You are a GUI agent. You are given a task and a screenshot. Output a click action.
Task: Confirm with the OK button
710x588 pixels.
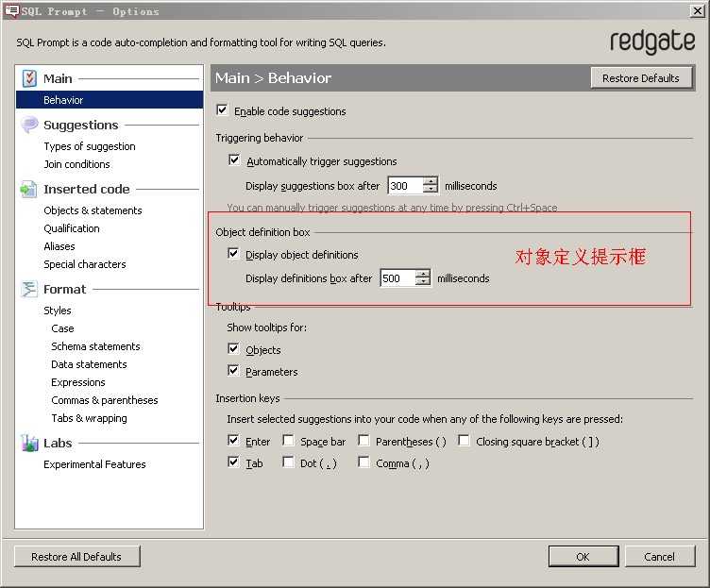pyautogui.click(x=583, y=556)
